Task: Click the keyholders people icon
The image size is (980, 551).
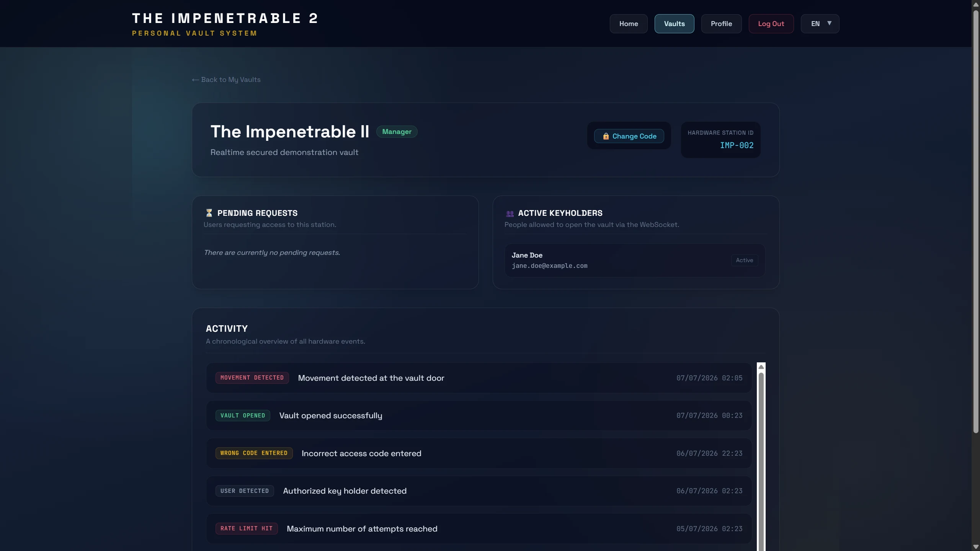Action: (510, 214)
